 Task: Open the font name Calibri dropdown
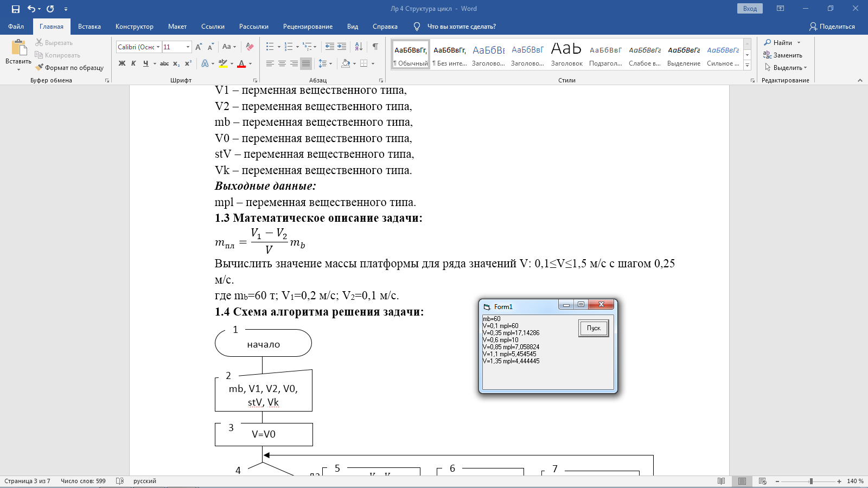(158, 47)
